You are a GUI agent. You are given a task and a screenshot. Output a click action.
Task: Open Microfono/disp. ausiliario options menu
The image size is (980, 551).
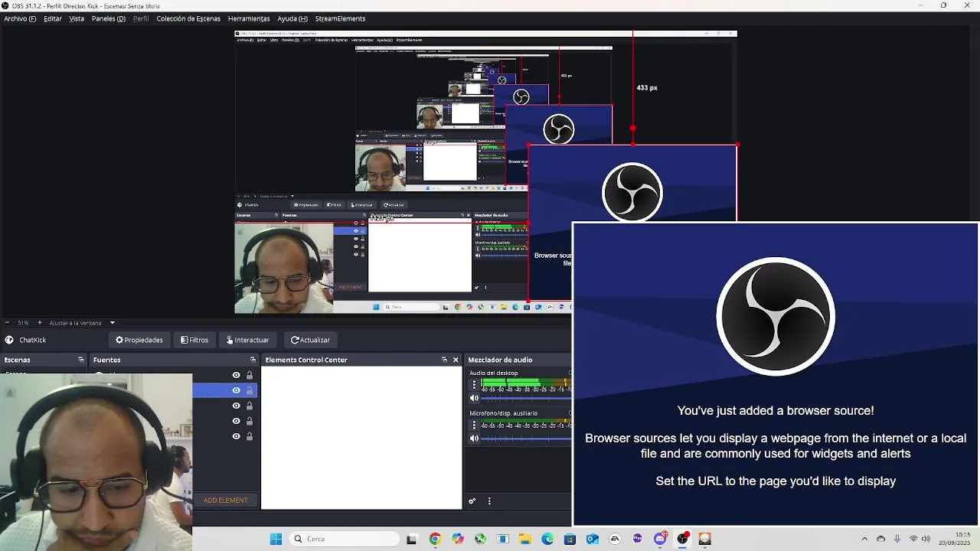474,425
